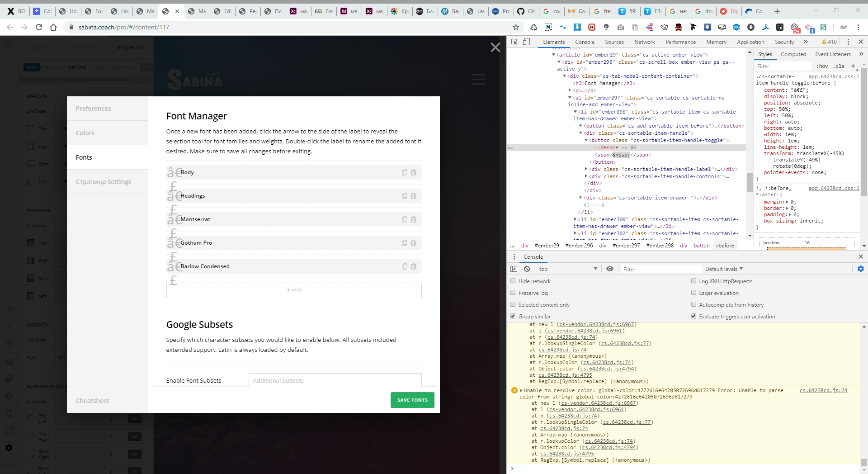Screen dimensions: 868x474
Task: Reload the page with the browser refresh icon
Action: [x=39, y=27]
